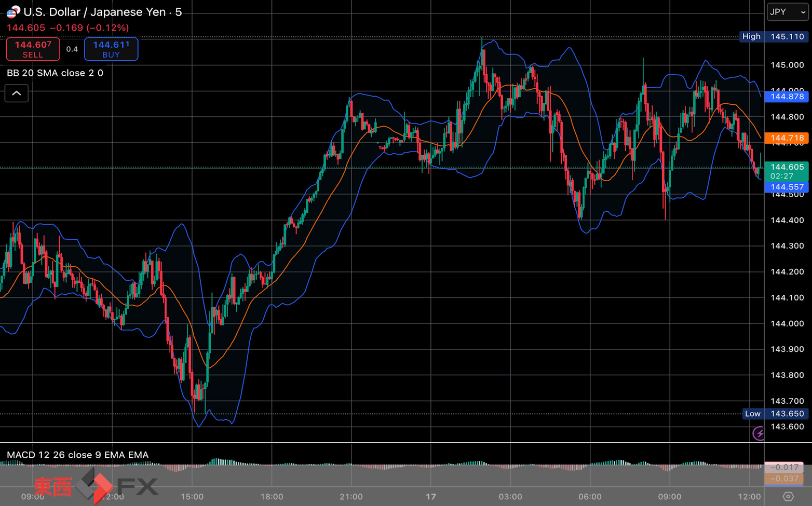Click the purple lightning bolt icon
This screenshot has width=812, height=506.
coord(759,433)
